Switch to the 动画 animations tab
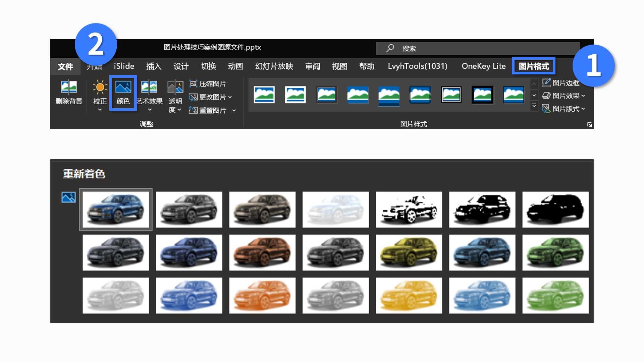Screen dimensions: 644x362 [235, 66]
